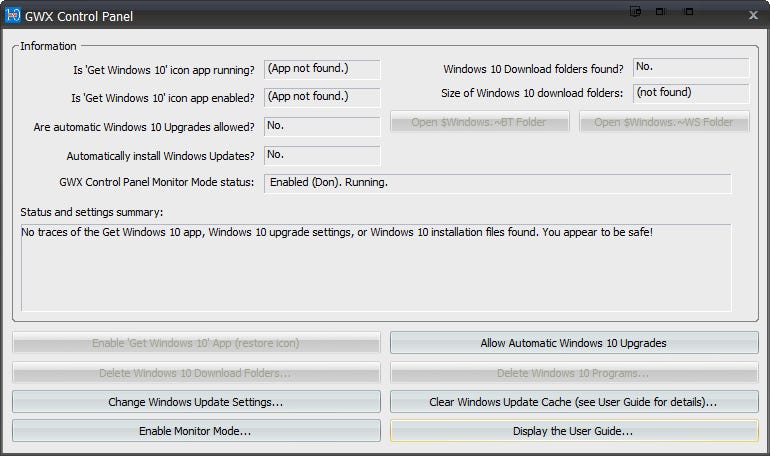Click the GWX Control Panel app icon in title bar

tap(12, 15)
